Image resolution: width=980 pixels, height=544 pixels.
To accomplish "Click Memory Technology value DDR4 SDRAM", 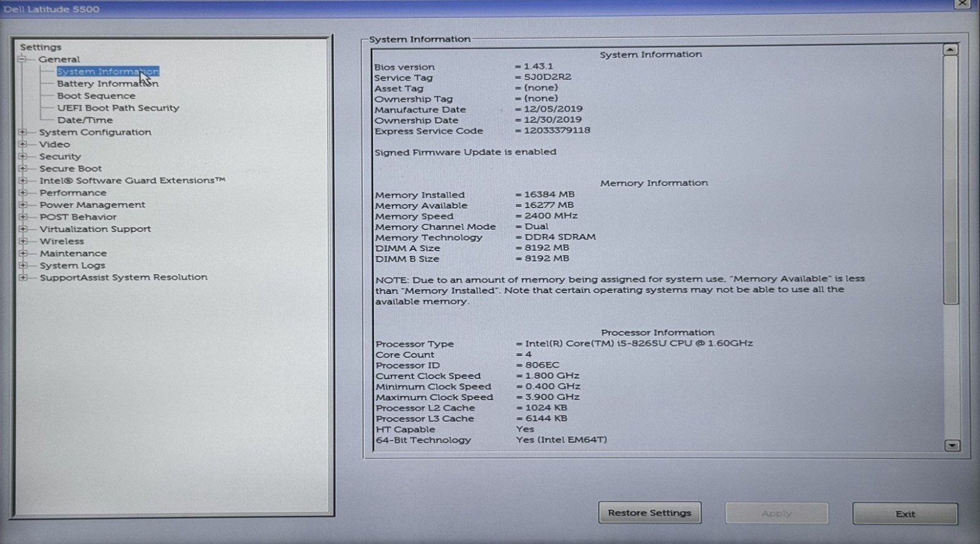I will tap(560, 237).
